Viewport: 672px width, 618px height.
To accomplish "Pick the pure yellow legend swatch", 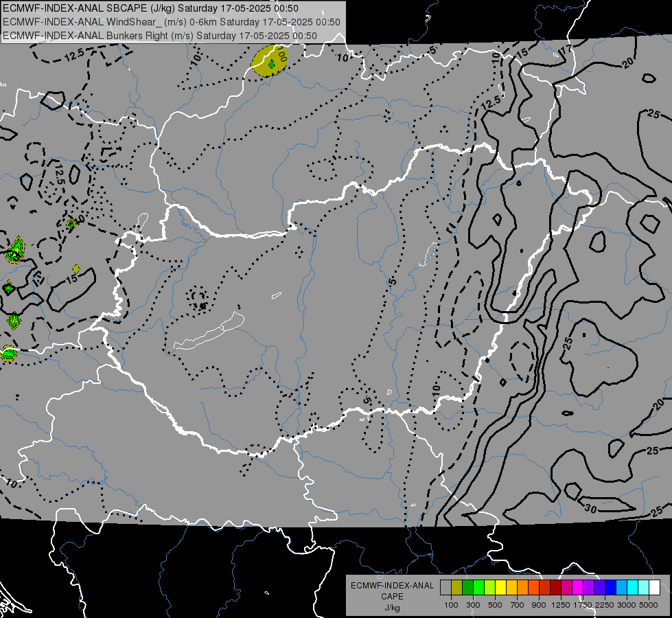I will coord(500,587).
